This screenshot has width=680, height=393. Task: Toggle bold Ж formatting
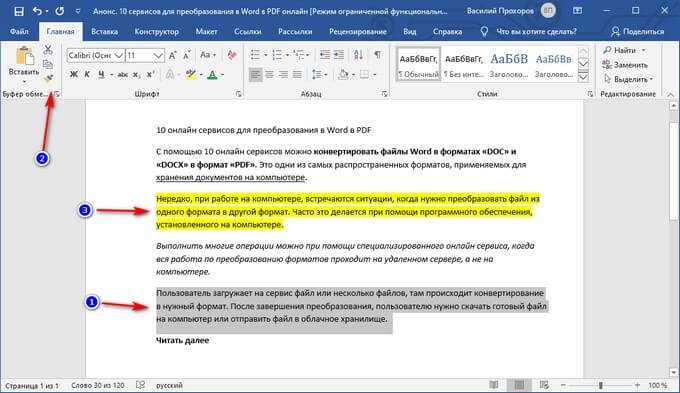click(74, 75)
